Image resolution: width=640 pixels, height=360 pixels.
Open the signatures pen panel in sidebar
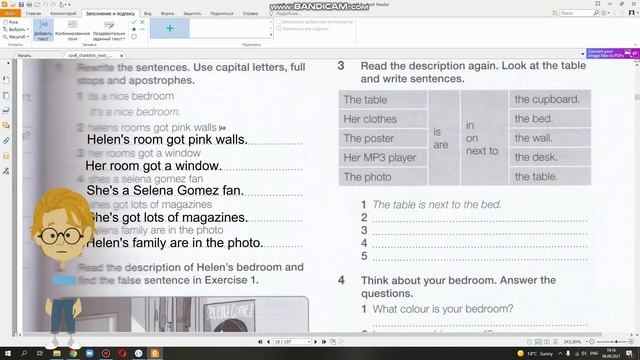pyautogui.click(x=6, y=171)
